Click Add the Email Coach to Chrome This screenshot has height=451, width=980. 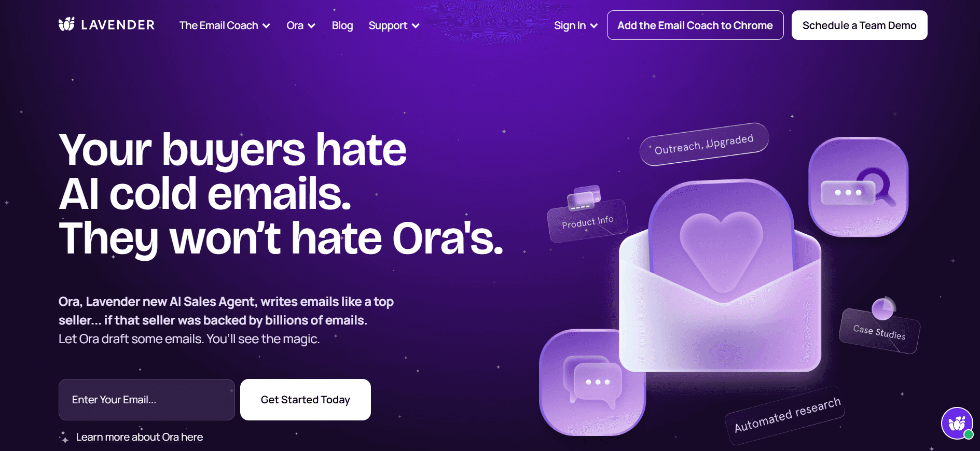coord(695,25)
